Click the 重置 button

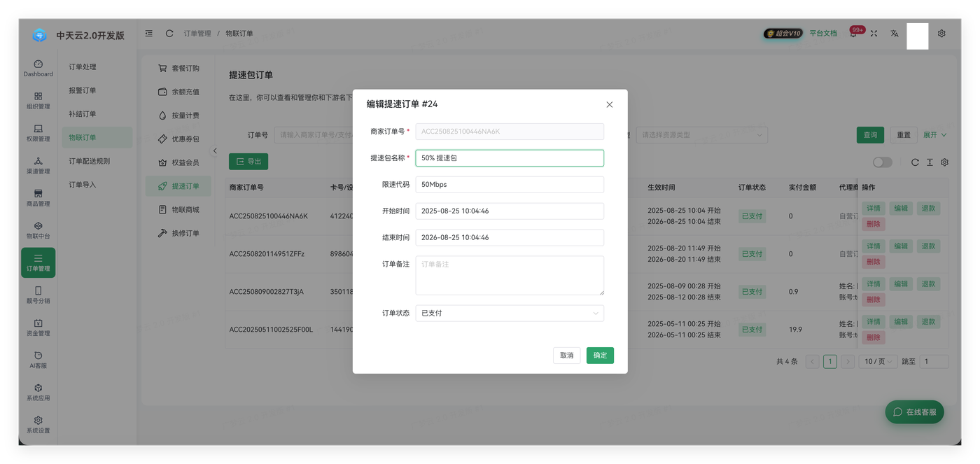pos(904,135)
